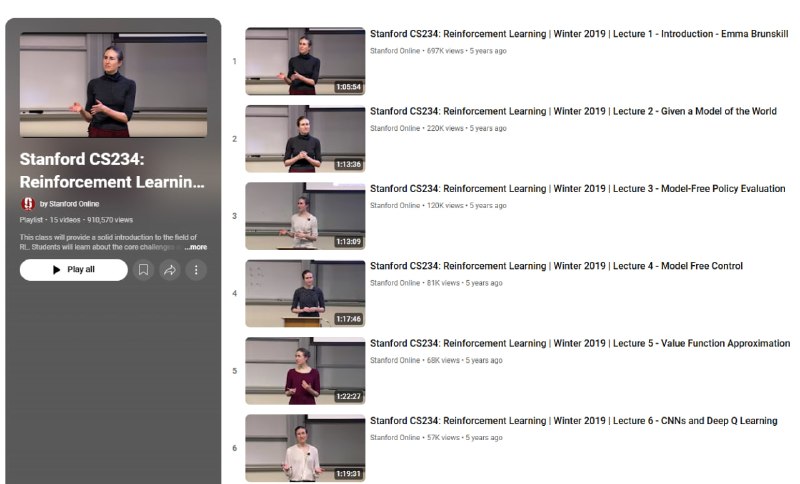Viewport: 800px width, 484px height.
Task: Open the three-dot more actions menu
Action: tap(196, 270)
